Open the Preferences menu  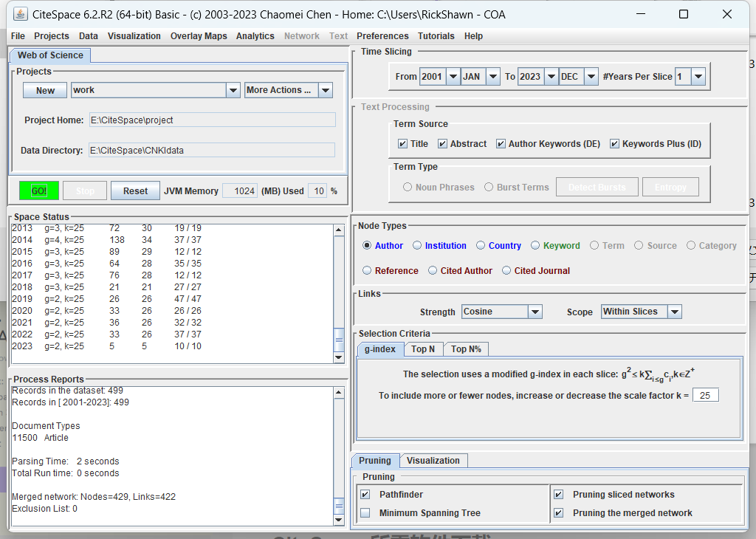coord(382,36)
